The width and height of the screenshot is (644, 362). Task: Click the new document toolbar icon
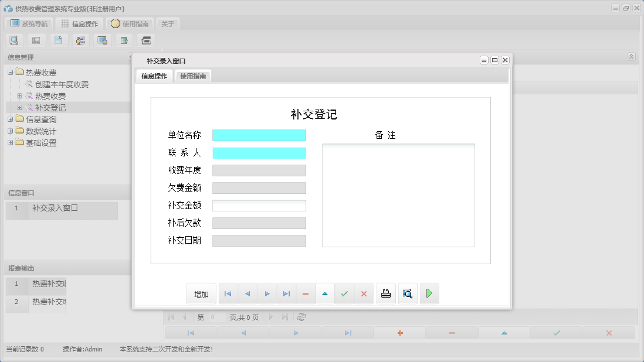[57, 40]
